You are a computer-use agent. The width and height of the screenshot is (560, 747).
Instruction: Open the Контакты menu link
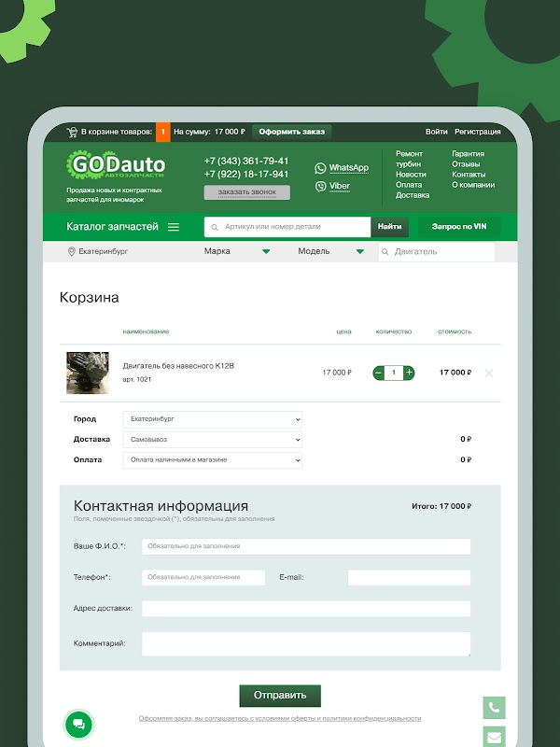469,175
